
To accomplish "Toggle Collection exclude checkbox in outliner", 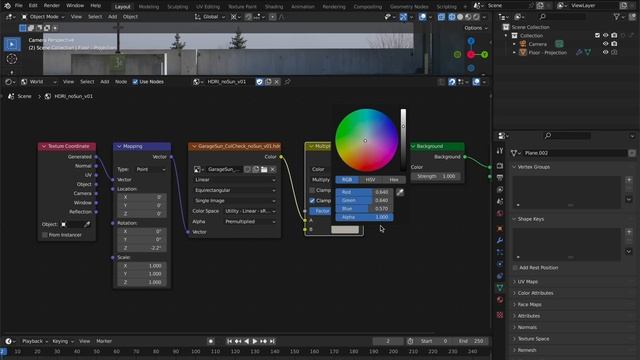I will (598, 36).
